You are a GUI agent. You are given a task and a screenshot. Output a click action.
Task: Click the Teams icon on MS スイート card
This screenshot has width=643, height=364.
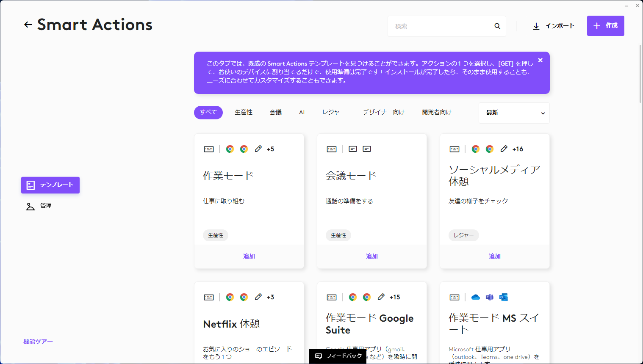point(490,297)
